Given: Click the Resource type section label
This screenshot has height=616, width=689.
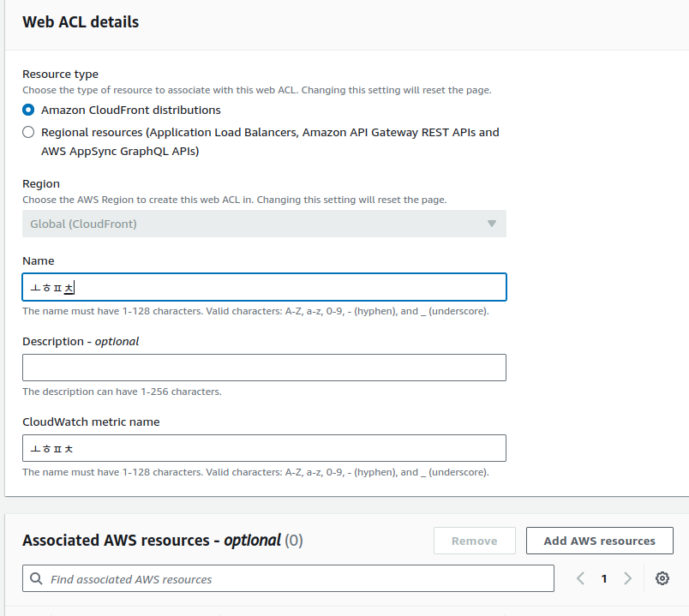Looking at the screenshot, I should [x=60, y=75].
